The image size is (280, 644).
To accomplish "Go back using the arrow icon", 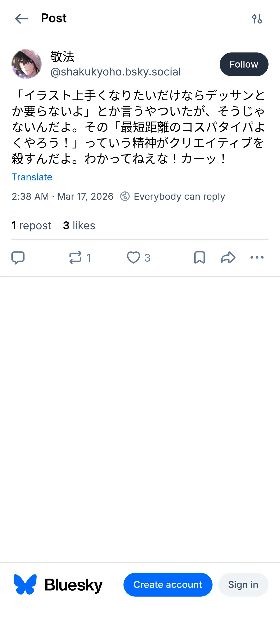I will [x=22, y=19].
